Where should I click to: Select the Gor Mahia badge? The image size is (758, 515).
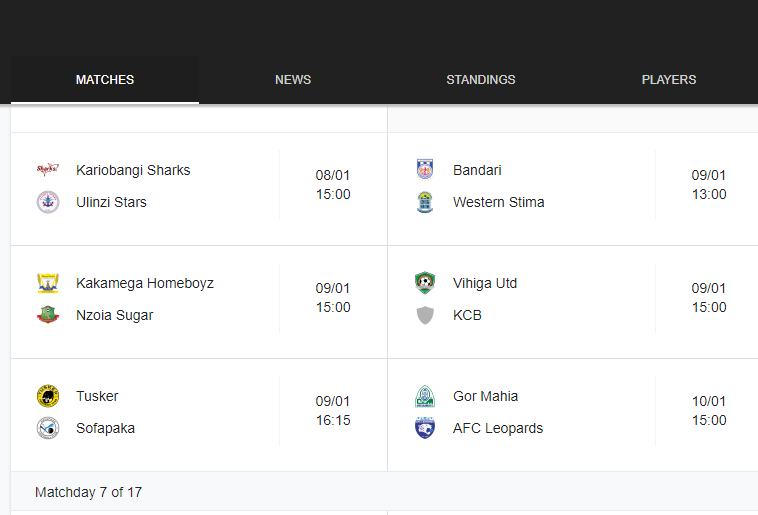(425, 396)
